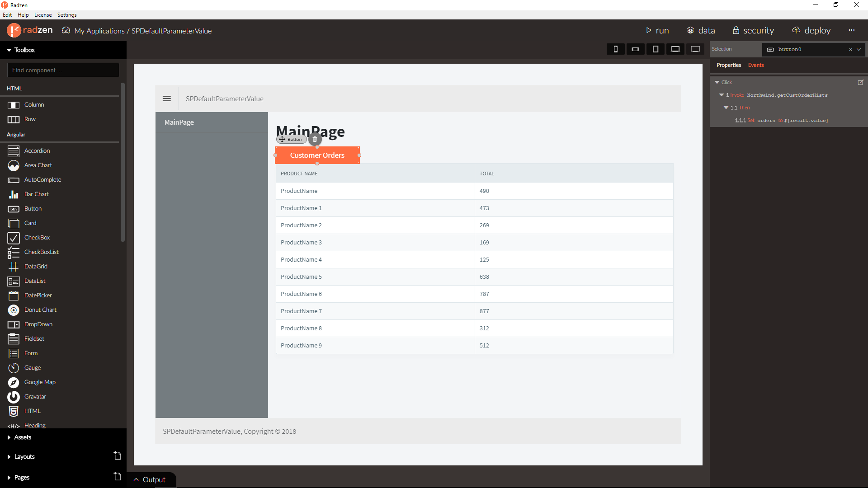Viewport: 868px width, 488px height.
Task: Select the Customer Orders button in canvas
Action: [x=317, y=155]
